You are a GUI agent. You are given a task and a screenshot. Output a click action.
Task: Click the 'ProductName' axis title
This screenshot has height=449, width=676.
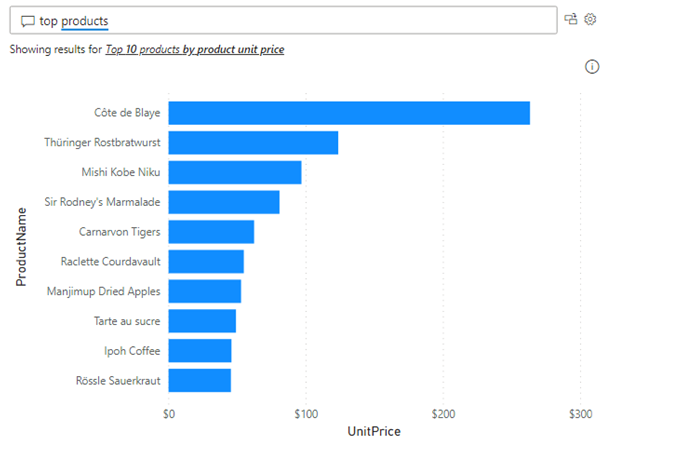[x=21, y=247]
